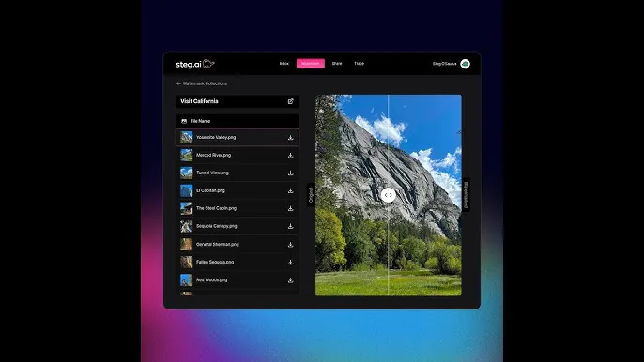Open the Sequoia Canopy.png thumbnail

(x=187, y=226)
